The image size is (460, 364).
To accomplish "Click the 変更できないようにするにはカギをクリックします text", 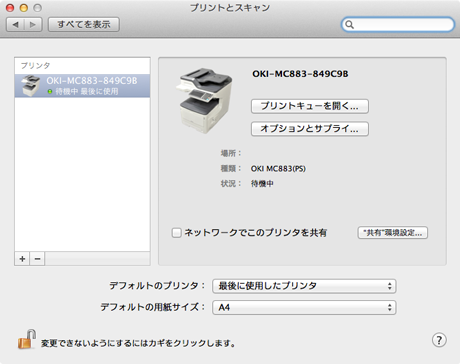I will pos(138,343).
